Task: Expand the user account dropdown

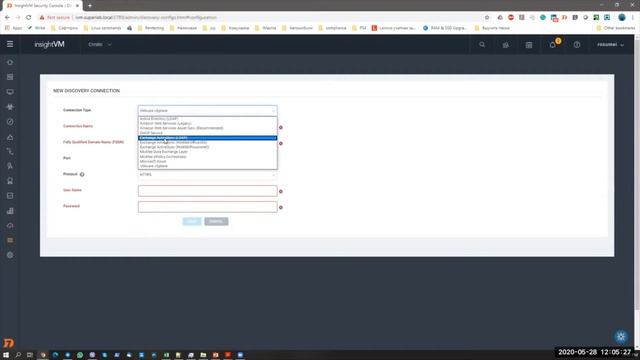Action: (x=611, y=44)
